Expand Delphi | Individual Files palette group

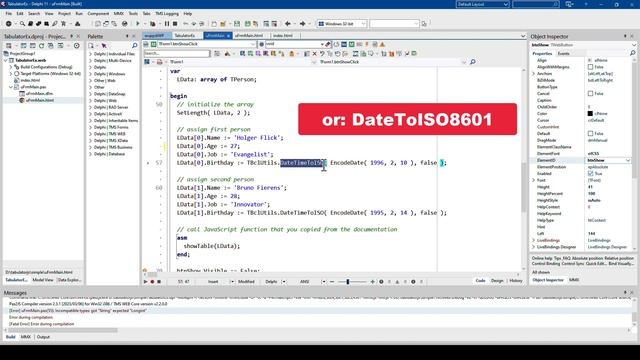[91, 54]
